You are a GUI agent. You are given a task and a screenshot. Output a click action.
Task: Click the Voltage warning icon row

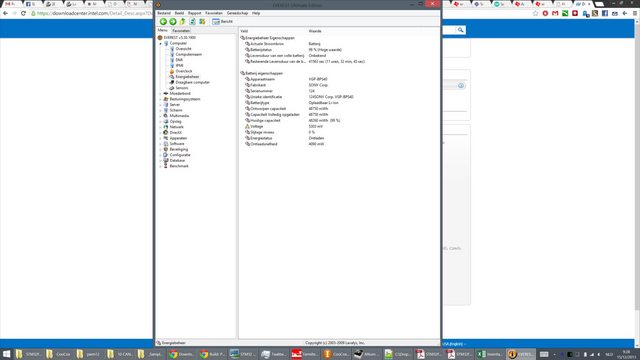tap(247, 127)
